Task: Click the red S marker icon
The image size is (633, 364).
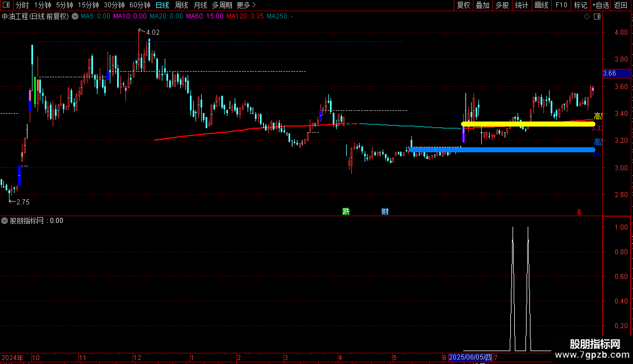Action: pos(579,212)
